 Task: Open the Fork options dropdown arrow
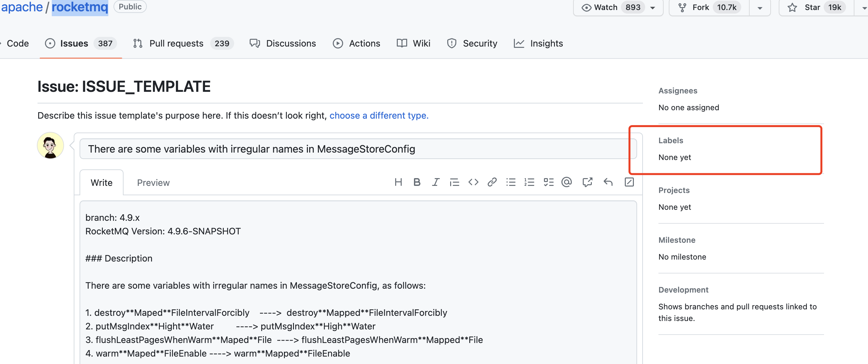760,8
